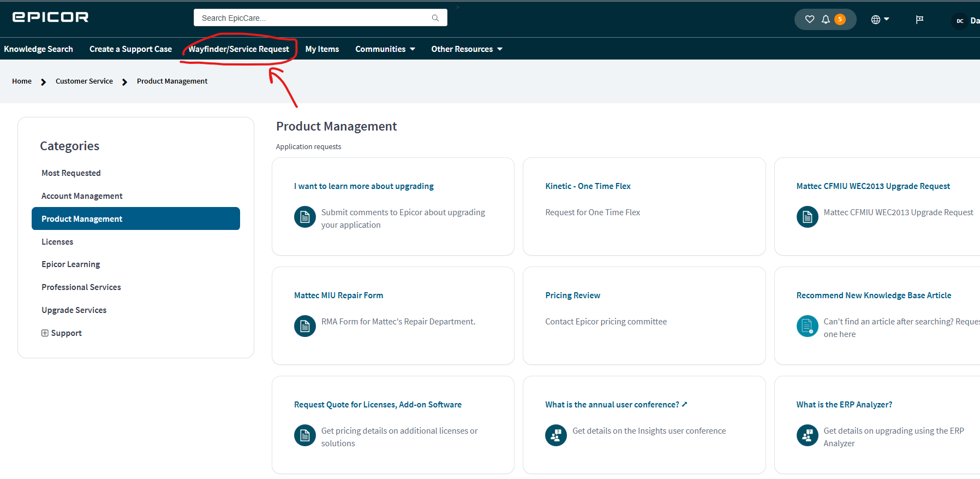Screen dimensions: 980x479
Task: Open Wayfinder/Service Request menu item
Action: [238, 49]
